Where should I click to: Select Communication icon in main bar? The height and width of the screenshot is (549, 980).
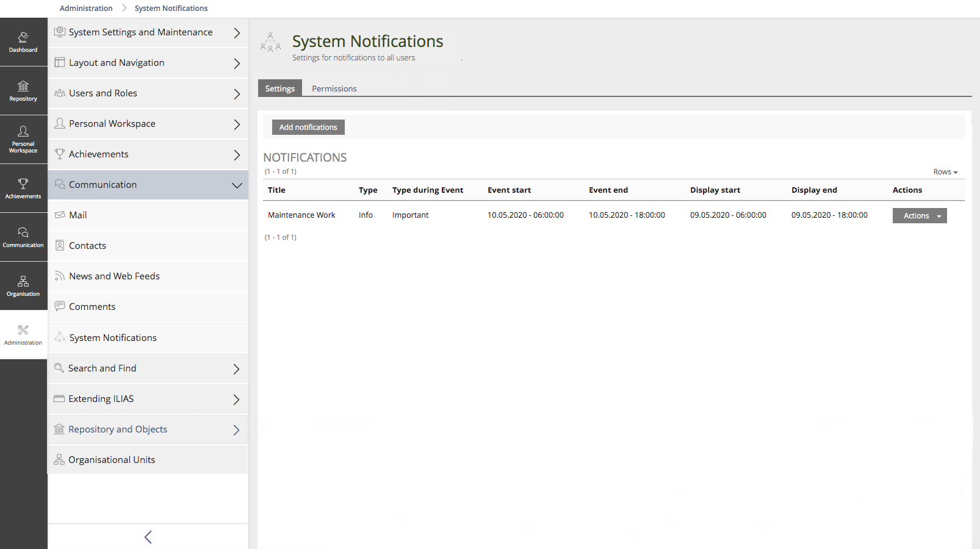pos(23,237)
